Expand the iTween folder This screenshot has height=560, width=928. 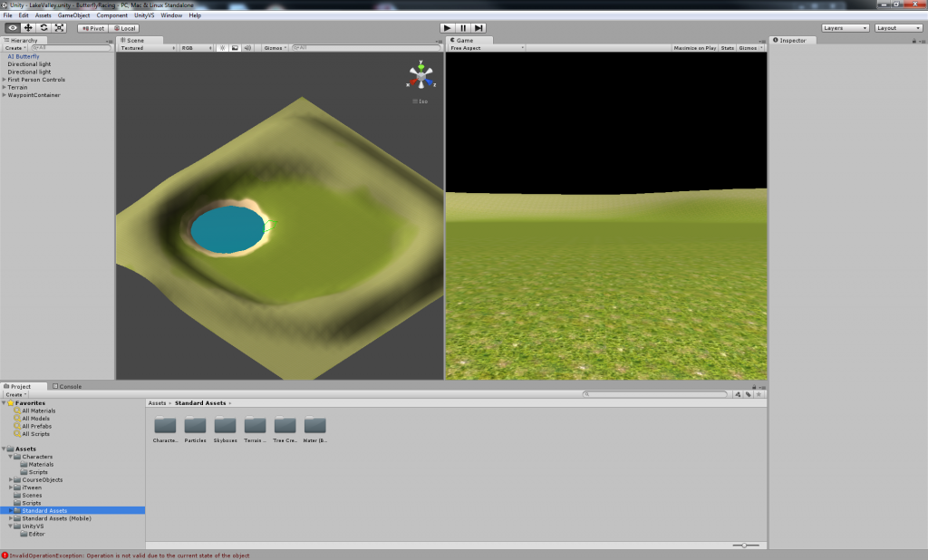coord(11,488)
